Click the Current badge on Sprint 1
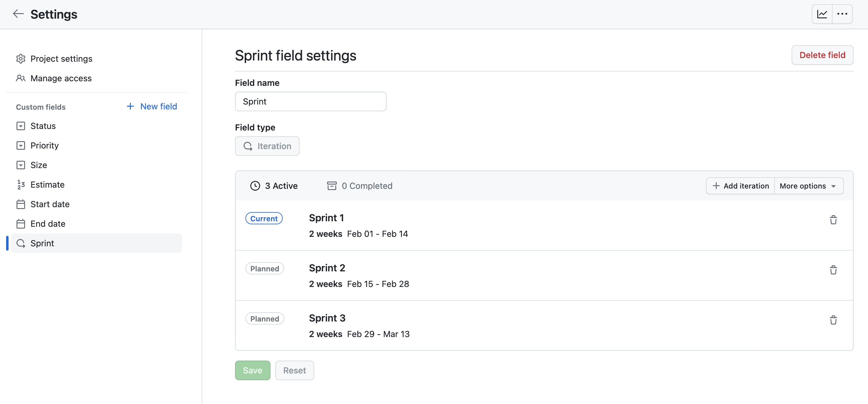Screen dimensions: 868x404 tap(264, 218)
